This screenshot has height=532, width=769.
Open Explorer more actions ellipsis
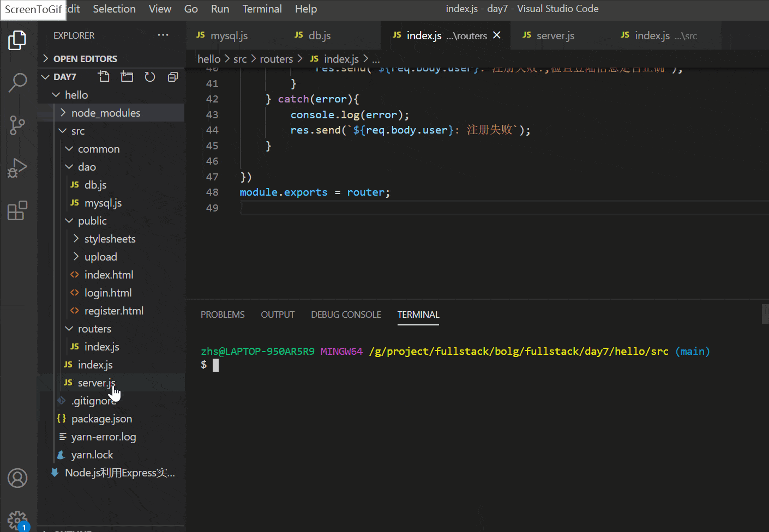click(x=163, y=35)
